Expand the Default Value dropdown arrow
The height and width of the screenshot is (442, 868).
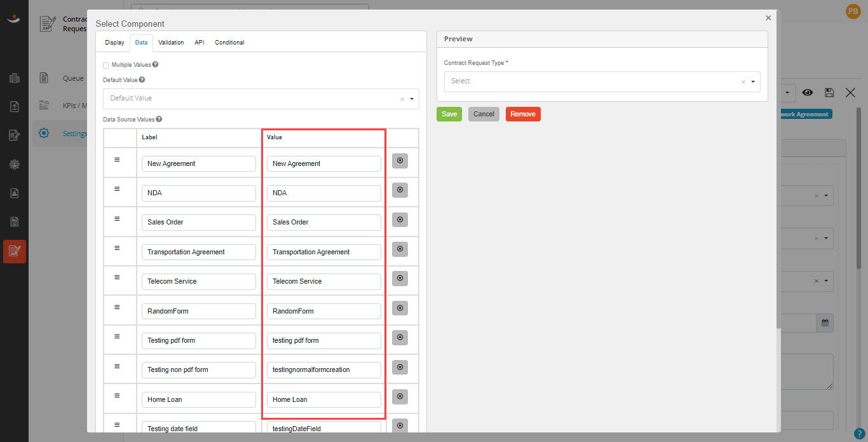[412, 99]
